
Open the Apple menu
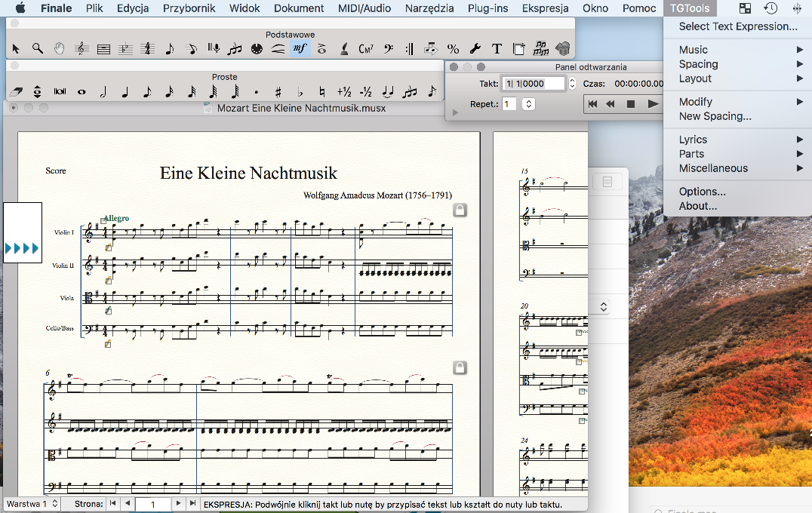[x=20, y=8]
